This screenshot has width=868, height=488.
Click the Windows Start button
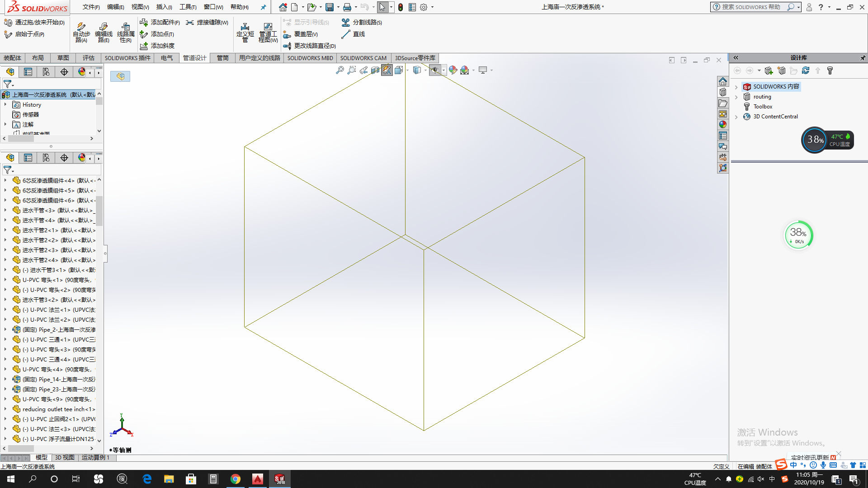tap(11, 479)
